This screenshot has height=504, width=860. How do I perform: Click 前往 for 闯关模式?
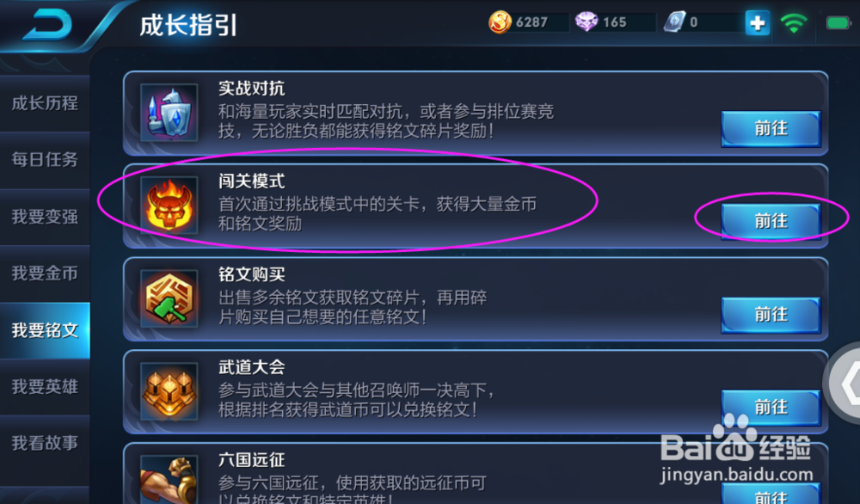pyautogui.click(x=771, y=222)
